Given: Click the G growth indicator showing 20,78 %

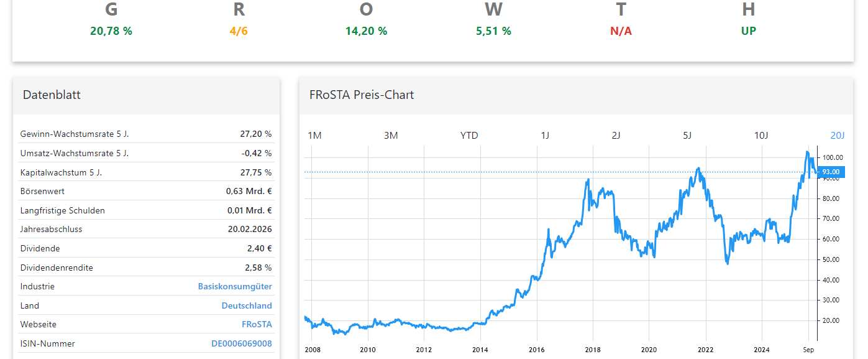Looking at the screenshot, I should (111, 19).
